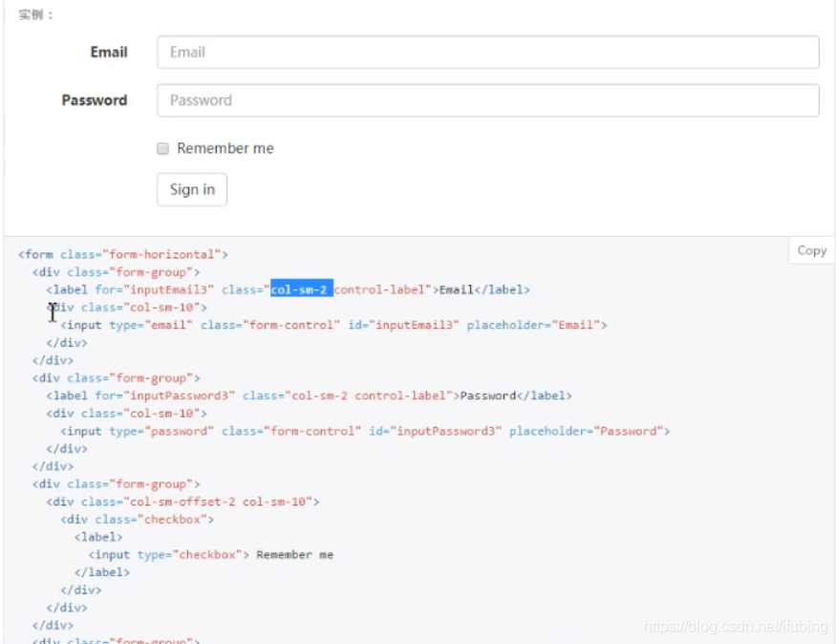Focus the Password input field
The image size is (836, 644).
pos(488,100)
